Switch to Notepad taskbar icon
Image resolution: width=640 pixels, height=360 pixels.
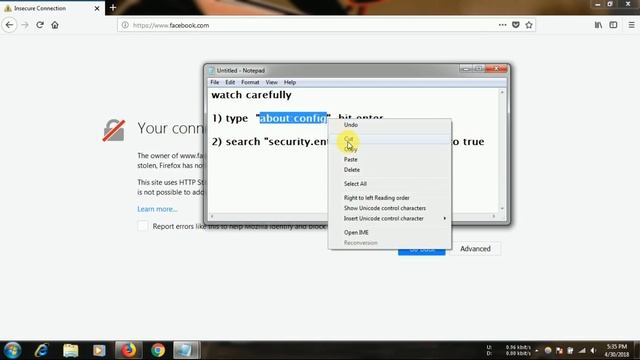186,350
